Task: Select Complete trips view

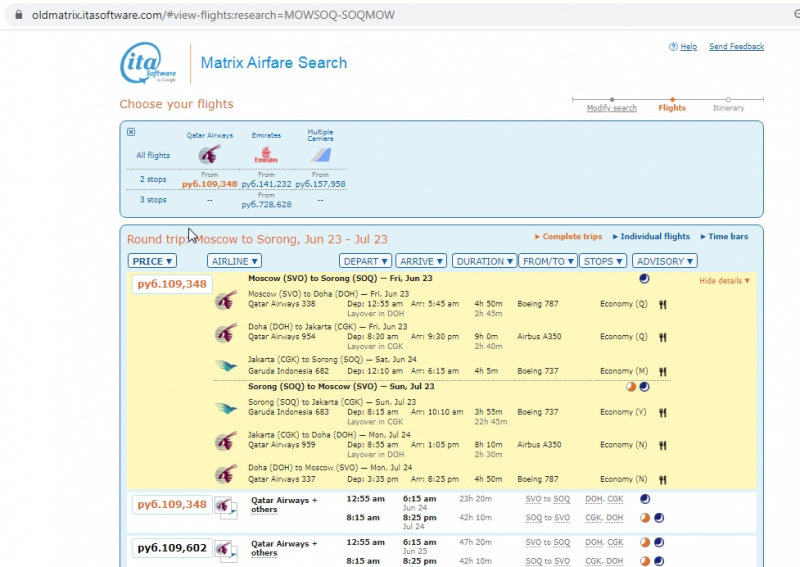Action: pos(572,237)
